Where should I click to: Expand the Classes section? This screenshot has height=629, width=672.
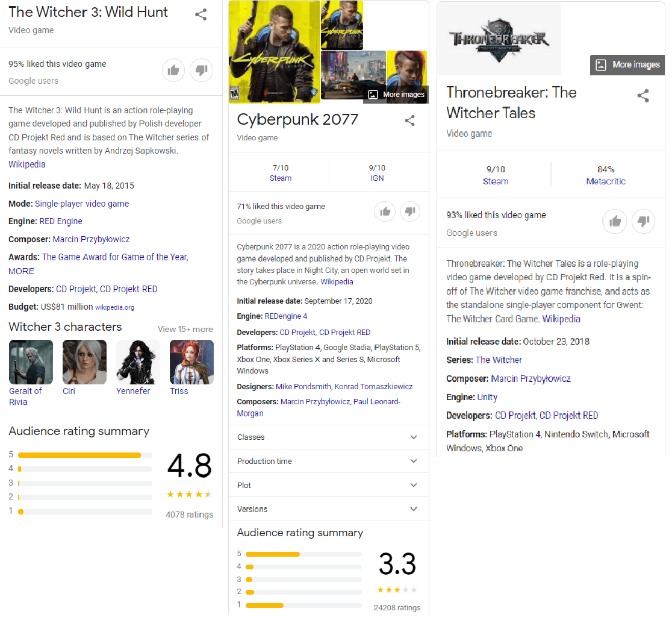point(328,437)
